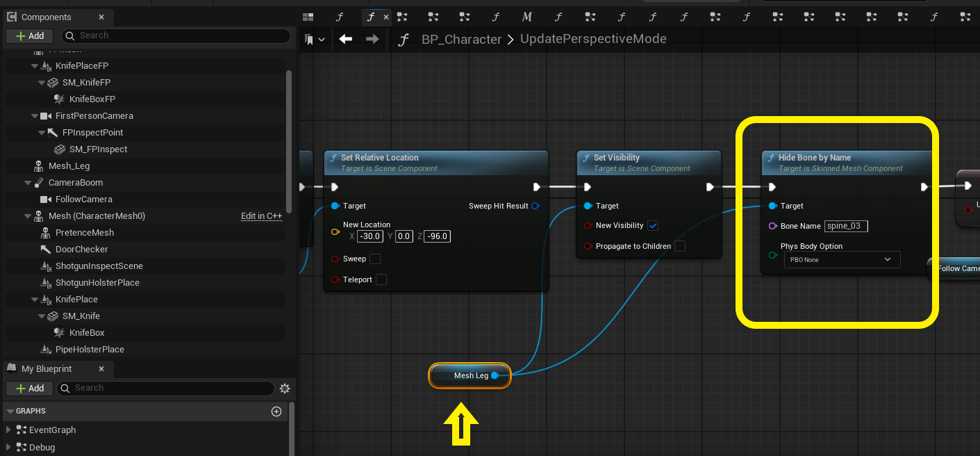This screenshot has height=456, width=980.
Task: Enable the Teleport checkbox
Action: point(381,279)
